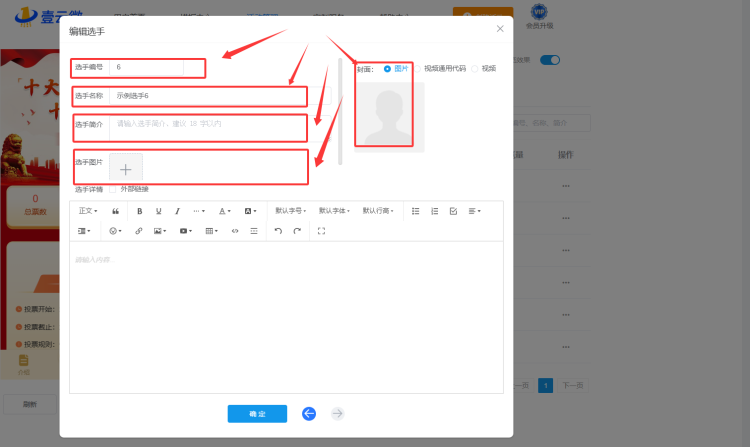Screen dimensions: 750x447
Task: Open the font color picker dropdown
Action: pyautogui.click(x=225, y=211)
